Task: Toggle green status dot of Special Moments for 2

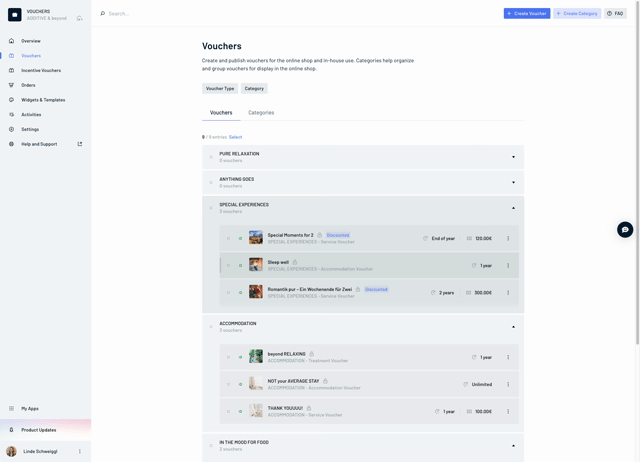Action: [240, 238]
